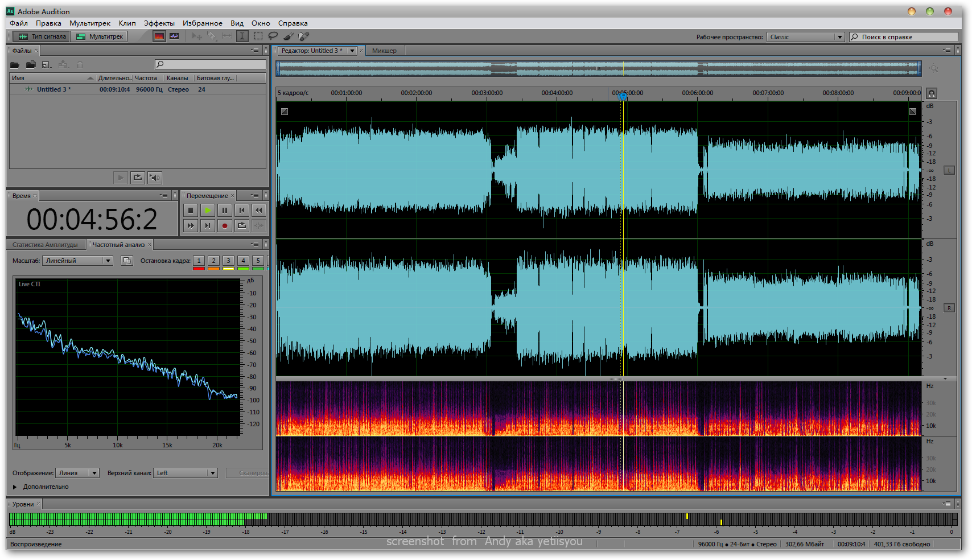Click hold frame button 4

pos(243,261)
